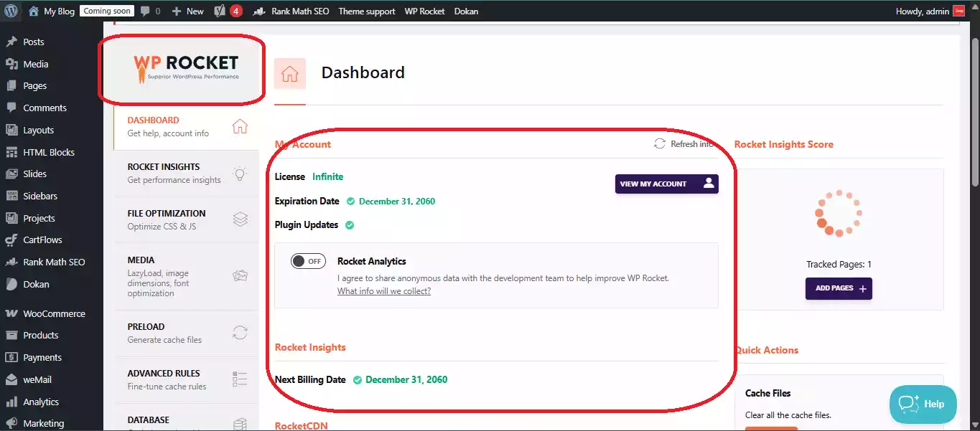Click the Coming soon badge
The width and height of the screenshot is (980, 431).
point(107,11)
